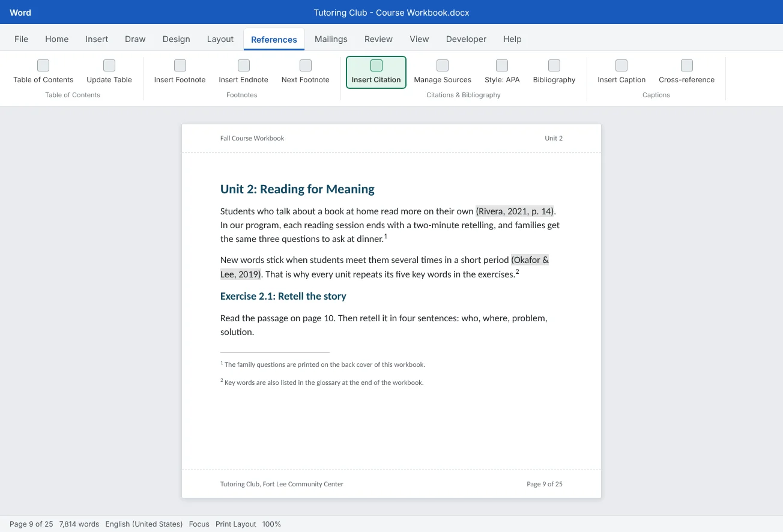The height and width of the screenshot is (532, 783).
Task: Click the 'Unit 2: Reading for Meaning' heading
Action: 297,189
